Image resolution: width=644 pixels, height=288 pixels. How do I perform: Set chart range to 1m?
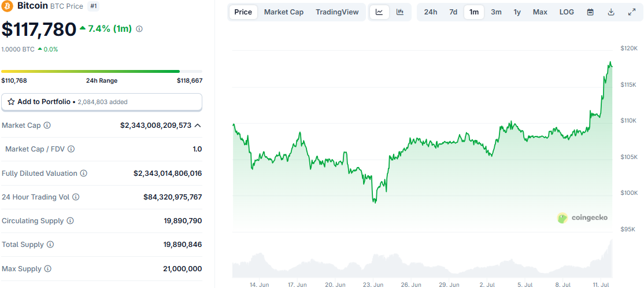(474, 12)
